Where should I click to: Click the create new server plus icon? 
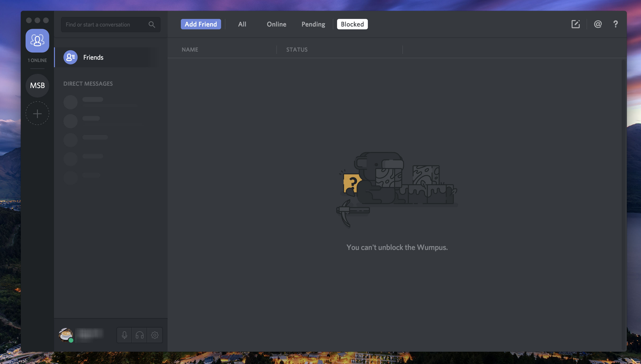click(x=37, y=113)
